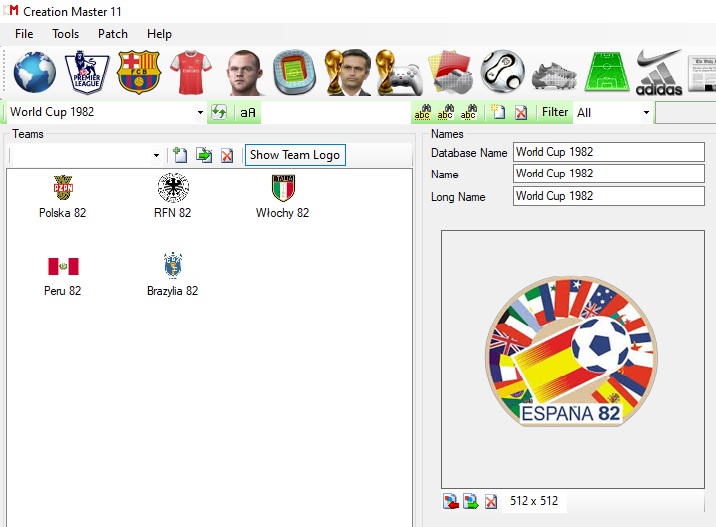Click the green refresh arrows icon
This screenshot has height=527, width=716.
pyautogui.click(x=219, y=112)
